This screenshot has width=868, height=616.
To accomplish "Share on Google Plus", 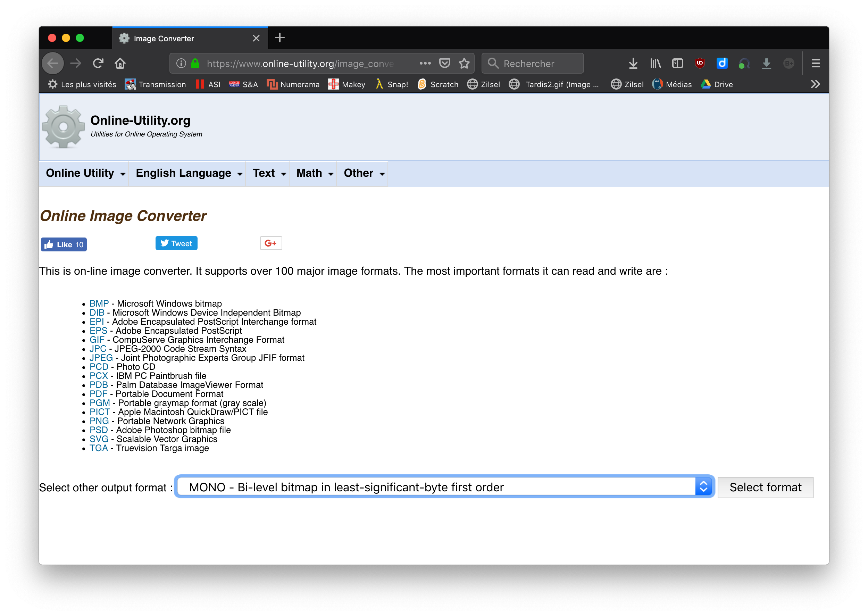I will [271, 243].
